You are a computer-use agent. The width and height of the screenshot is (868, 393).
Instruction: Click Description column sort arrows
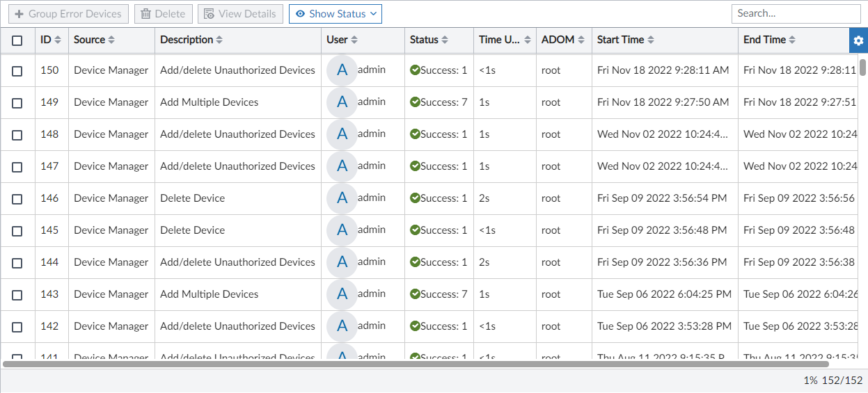pos(219,40)
